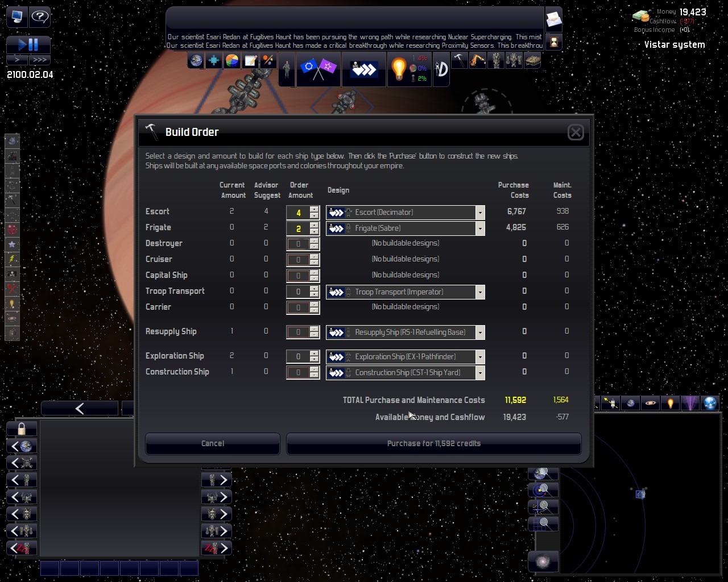Toggle the padlock selection lock button

tap(22, 429)
